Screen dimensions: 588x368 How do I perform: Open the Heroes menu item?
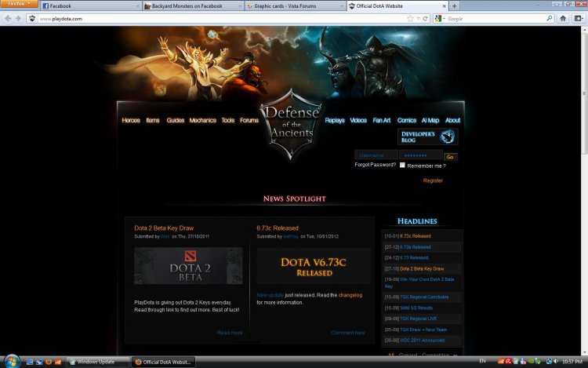131,120
